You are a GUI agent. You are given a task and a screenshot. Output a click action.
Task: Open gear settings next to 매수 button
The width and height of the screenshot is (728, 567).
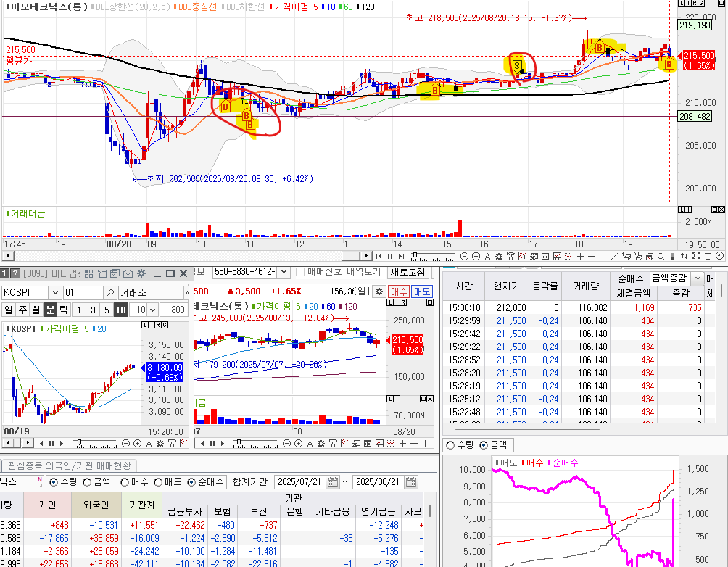[379, 291]
